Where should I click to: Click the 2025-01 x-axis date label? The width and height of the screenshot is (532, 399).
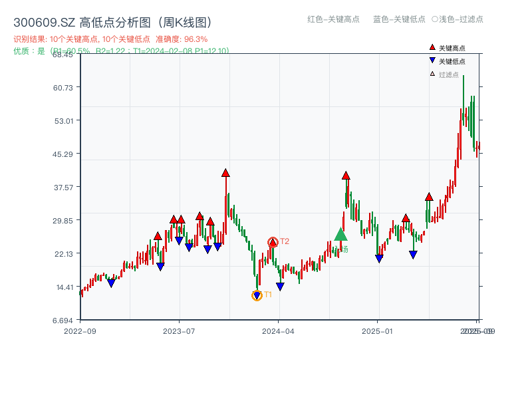[x=377, y=331]
